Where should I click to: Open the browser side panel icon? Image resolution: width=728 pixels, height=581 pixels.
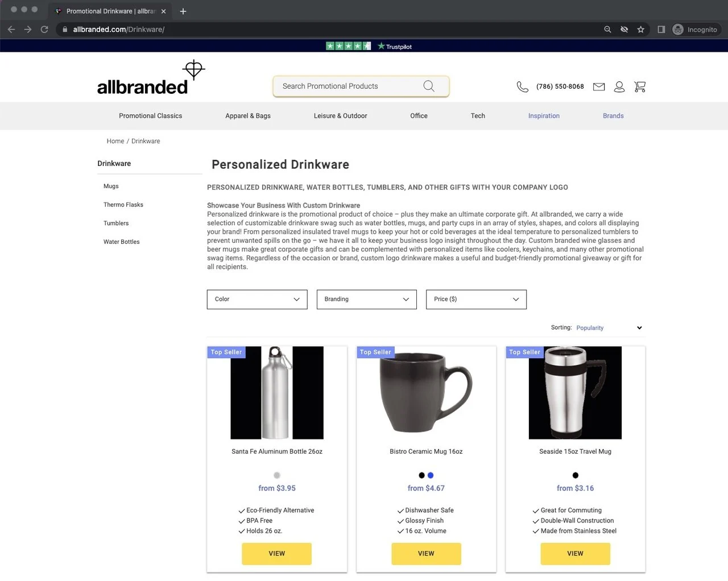tap(661, 30)
